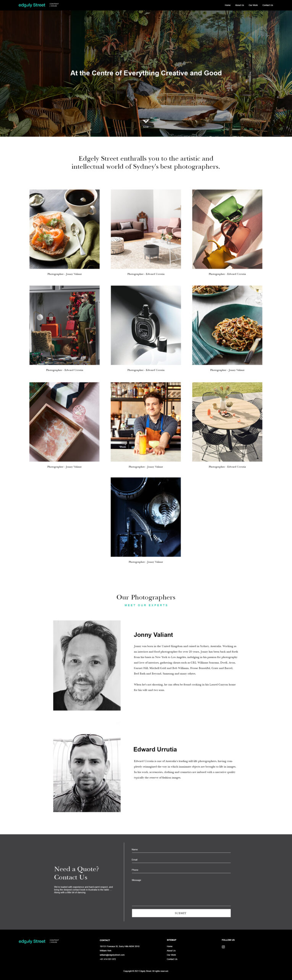Click Jonny Valiant's portrait photo
This screenshot has height=980, width=292.
coord(87,665)
